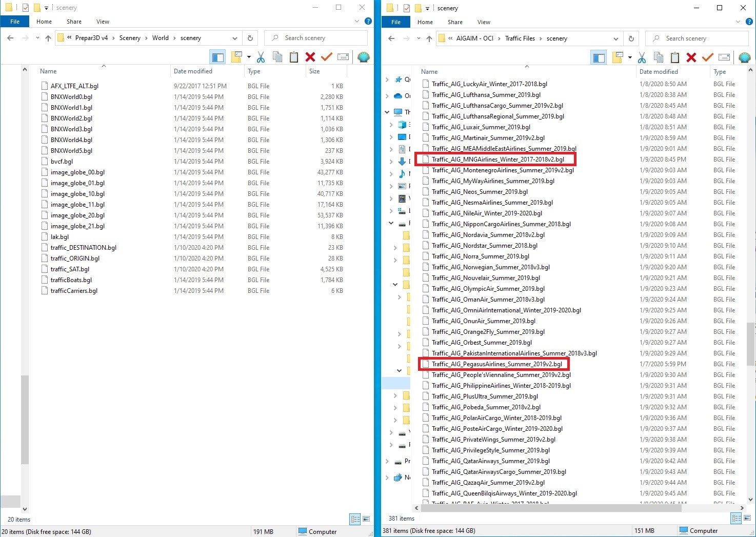Screen dimensions: 756x537
Task: Click the orange checkmark icon in left window
Action: point(326,57)
